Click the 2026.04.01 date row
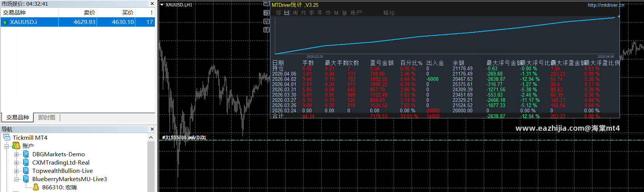 [445, 85]
